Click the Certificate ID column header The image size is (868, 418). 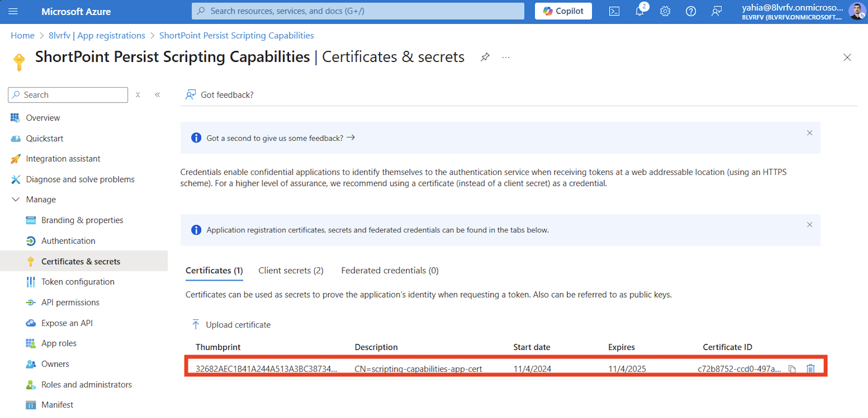click(x=727, y=347)
